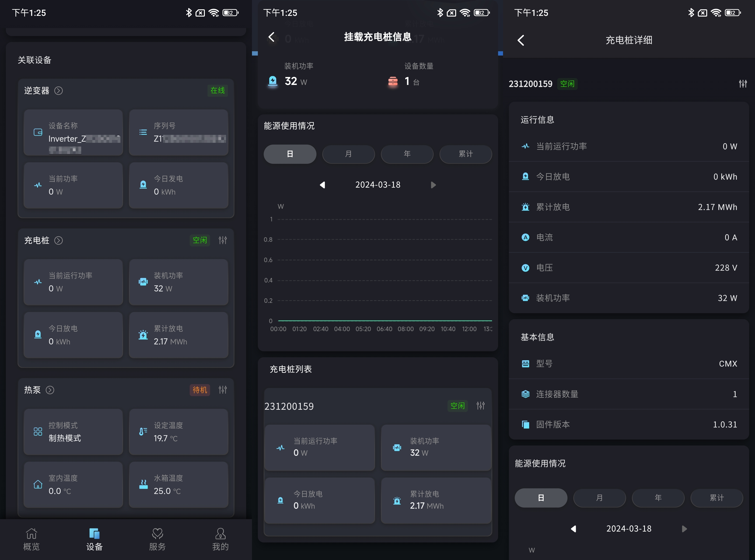
Task: Open 累计放电 2.17 MWh tile in 充电桩列表
Action: click(x=436, y=500)
